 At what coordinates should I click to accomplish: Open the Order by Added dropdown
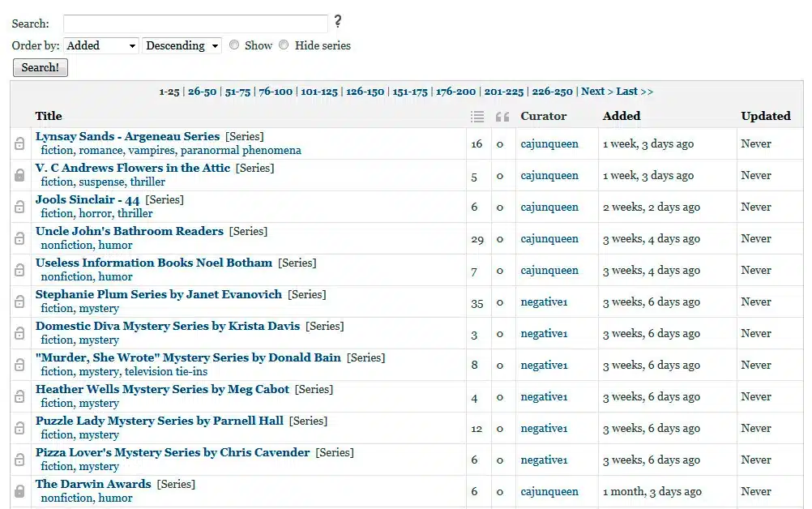[x=101, y=45]
